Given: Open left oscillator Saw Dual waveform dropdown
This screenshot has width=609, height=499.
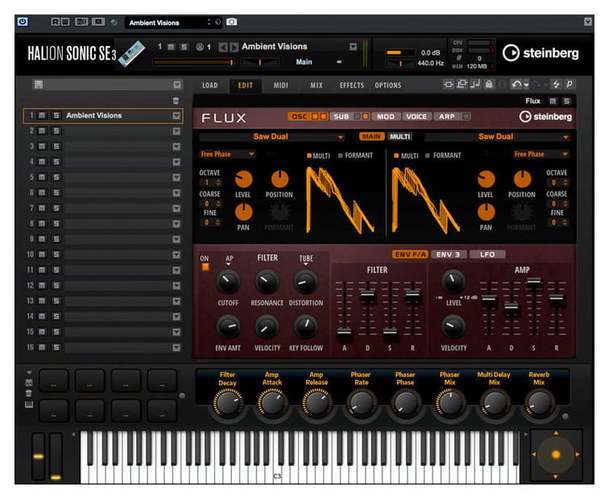Looking at the screenshot, I should pos(272,137).
